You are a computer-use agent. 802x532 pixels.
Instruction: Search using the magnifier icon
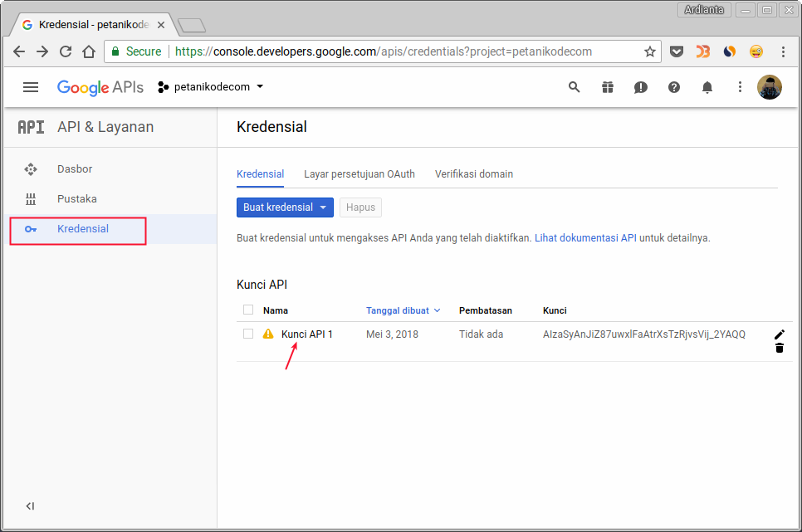tap(575, 87)
